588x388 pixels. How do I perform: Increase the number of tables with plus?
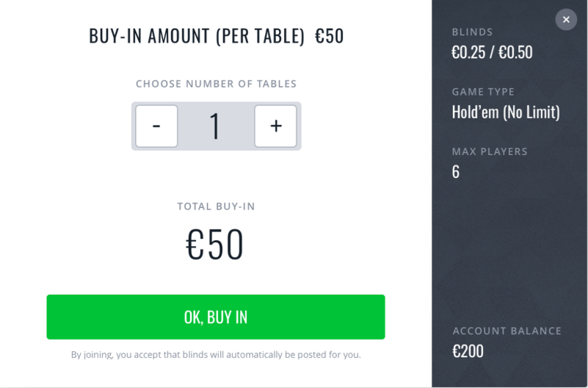(x=275, y=126)
